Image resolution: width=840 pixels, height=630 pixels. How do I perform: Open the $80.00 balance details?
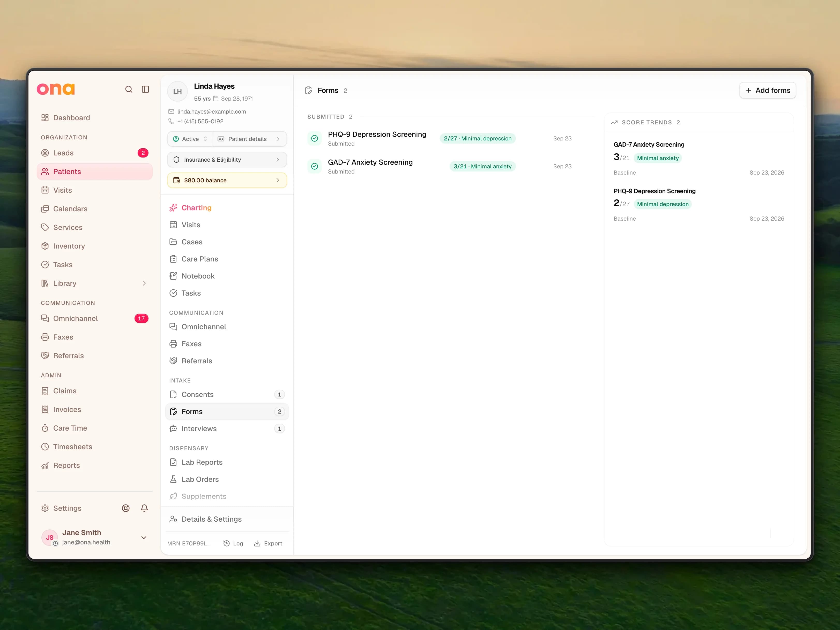click(x=227, y=180)
